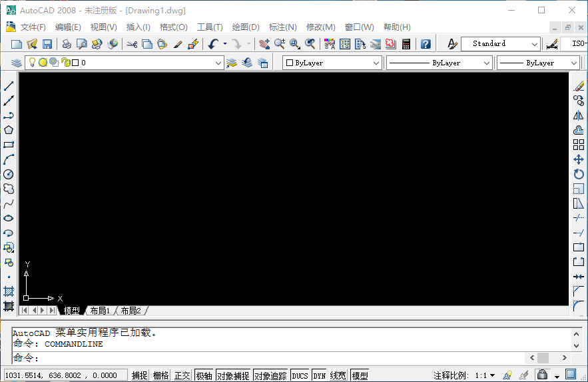The height and width of the screenshot is (382, 588).
Task: Click the Clean Screen button in status bar
Action: point(571,374)
